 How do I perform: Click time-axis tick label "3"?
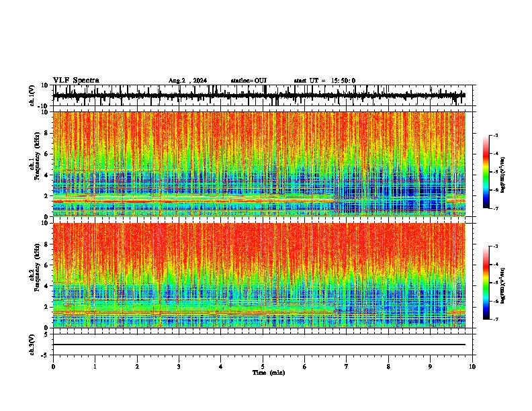[179, 367]
